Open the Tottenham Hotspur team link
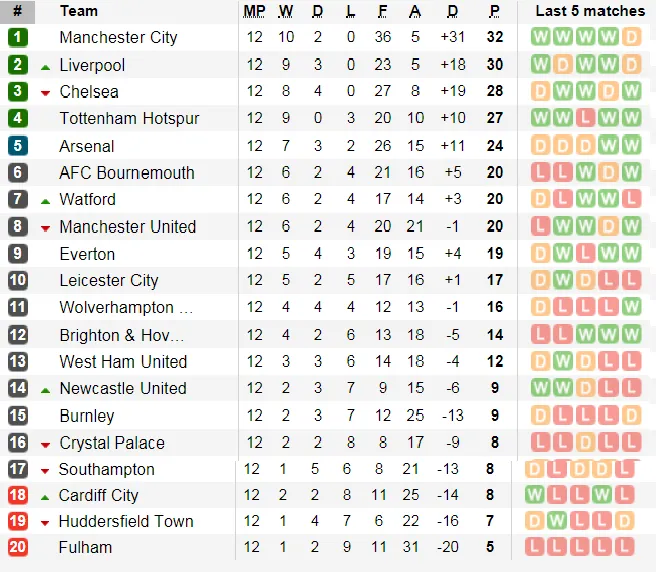The image size is (656, 572). (129, 119)
